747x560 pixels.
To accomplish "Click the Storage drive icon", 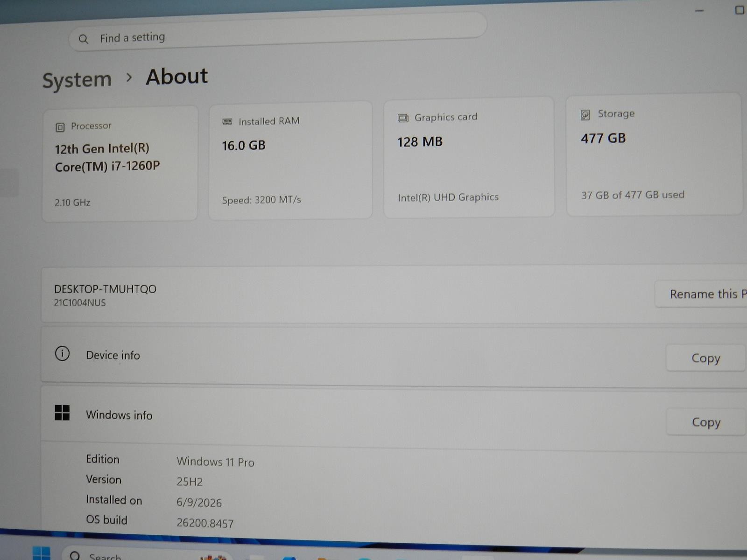I will (x=585, y=115).
